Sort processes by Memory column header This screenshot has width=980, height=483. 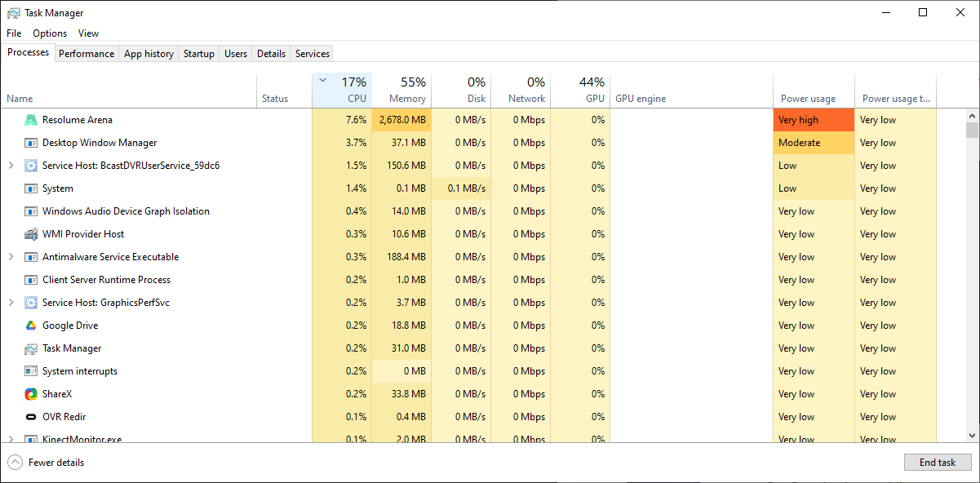tap(401, 91)
